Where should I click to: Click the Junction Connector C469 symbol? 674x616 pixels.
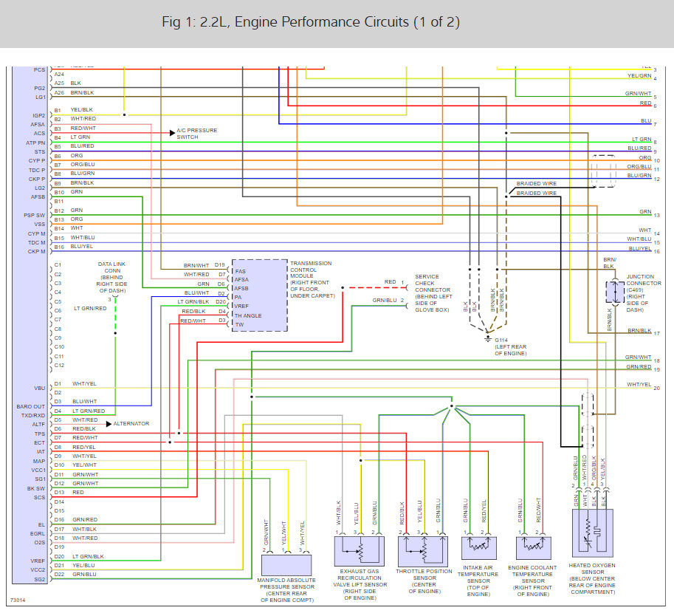pyautogui.click(x=615, y=292)
